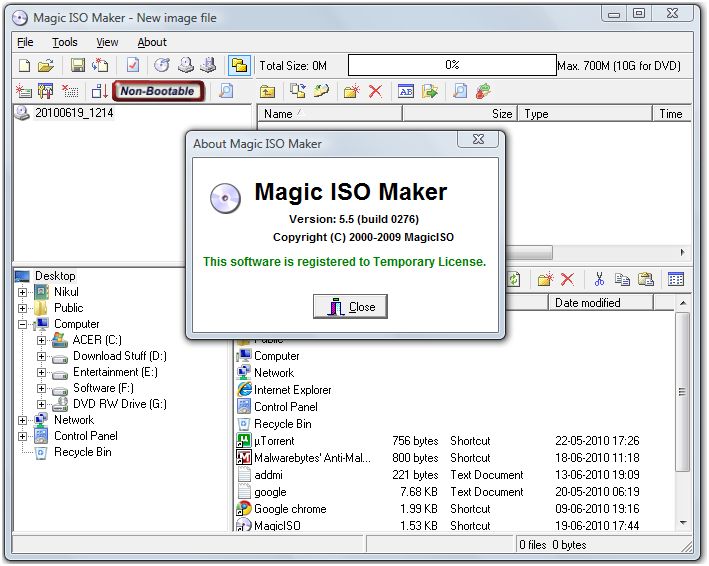The width and height of the screenshot is (709, 566).
Task: Collapse the Computer tree node
Action: [x=22, y=324]
